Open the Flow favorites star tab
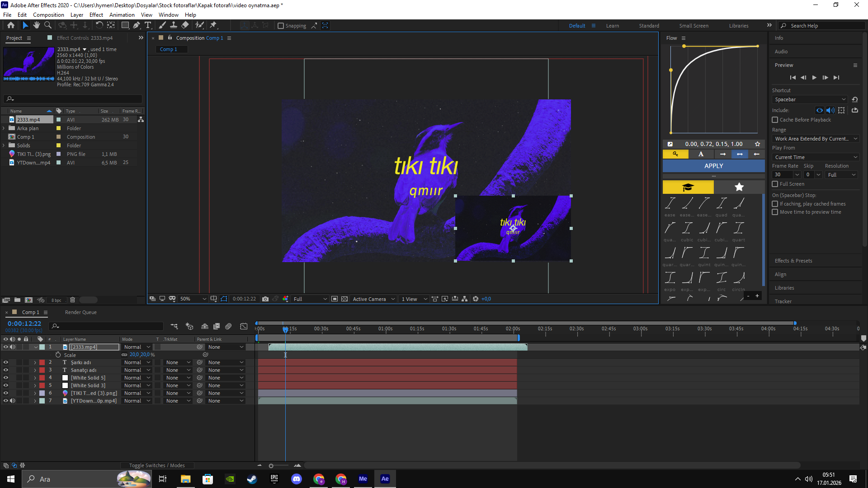Image resolution: width=868 pixels, height=488 pixels. 739,187
